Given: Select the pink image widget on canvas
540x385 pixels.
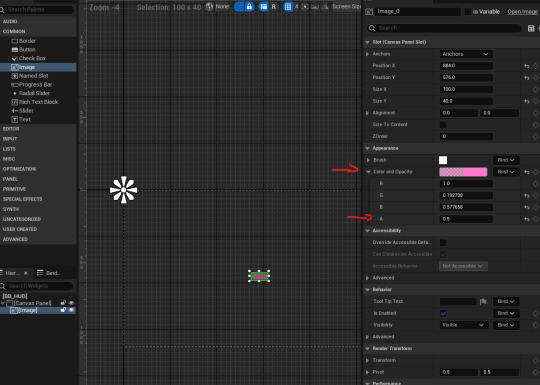Looking at the screenshot, I should (259, 276).
